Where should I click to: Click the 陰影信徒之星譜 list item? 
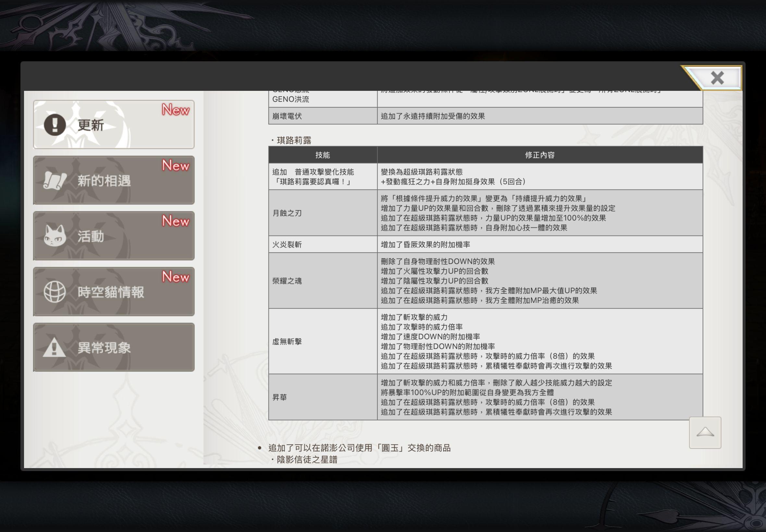click(307, 460)
